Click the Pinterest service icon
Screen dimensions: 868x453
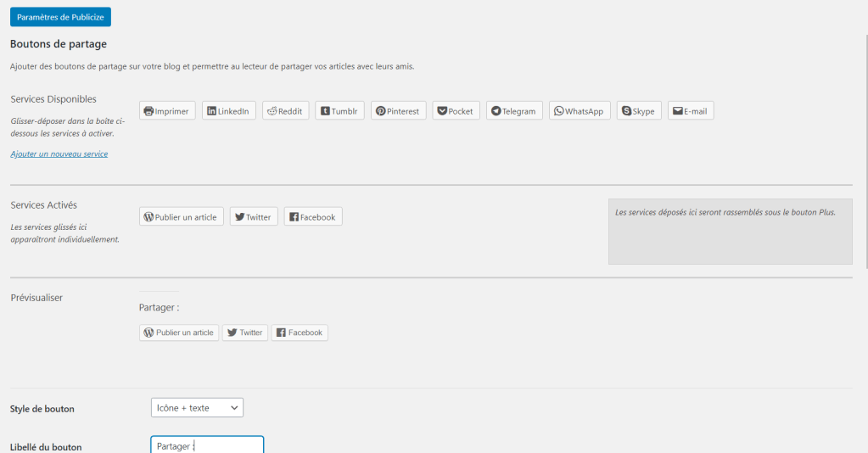398,111
